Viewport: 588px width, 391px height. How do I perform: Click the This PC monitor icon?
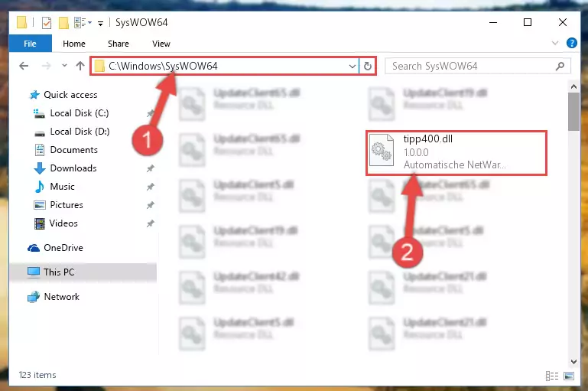(34, 272)
